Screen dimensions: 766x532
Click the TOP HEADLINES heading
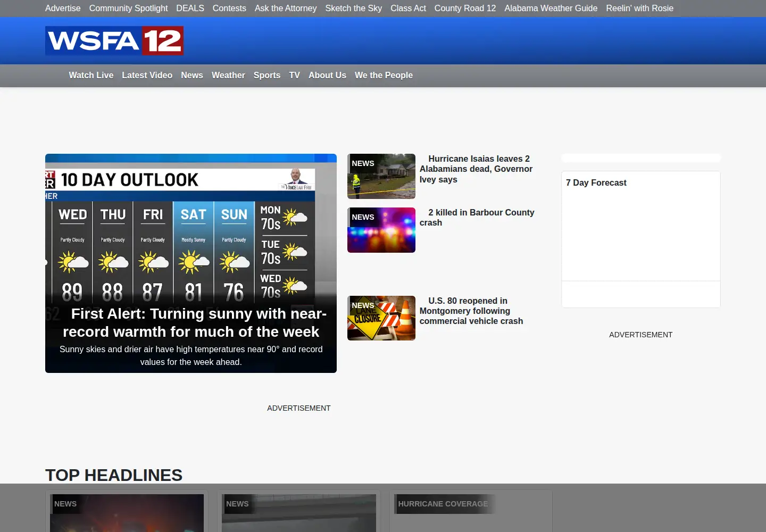(114, 475)
